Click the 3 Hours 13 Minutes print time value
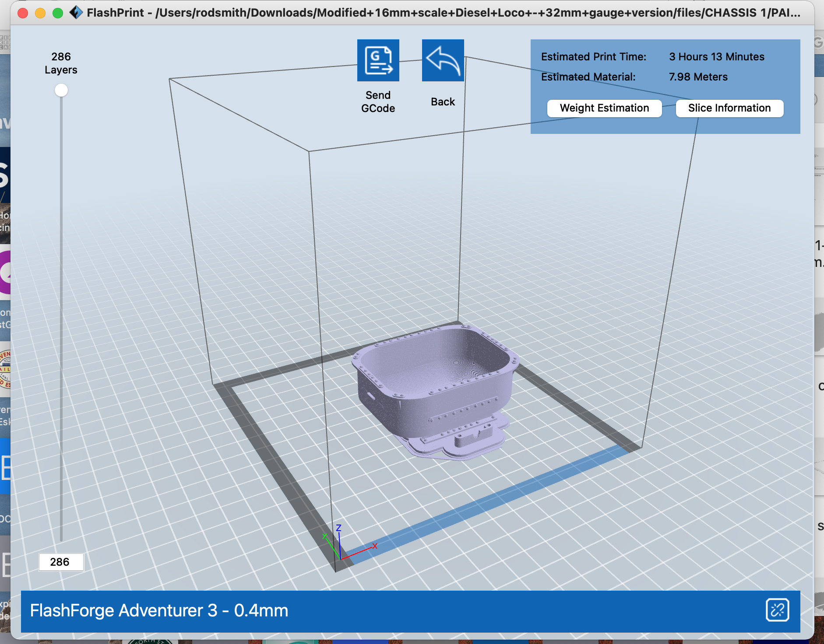 [716, 57]
